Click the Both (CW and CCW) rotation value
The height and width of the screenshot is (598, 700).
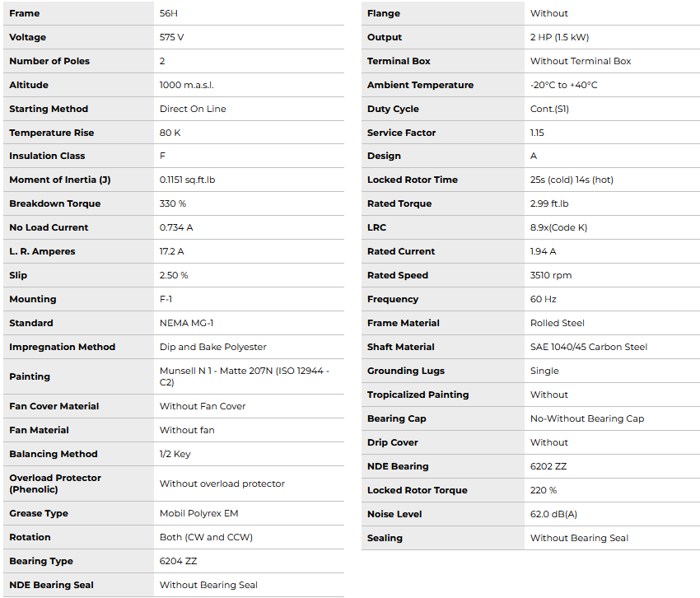(x=206, y=537)
